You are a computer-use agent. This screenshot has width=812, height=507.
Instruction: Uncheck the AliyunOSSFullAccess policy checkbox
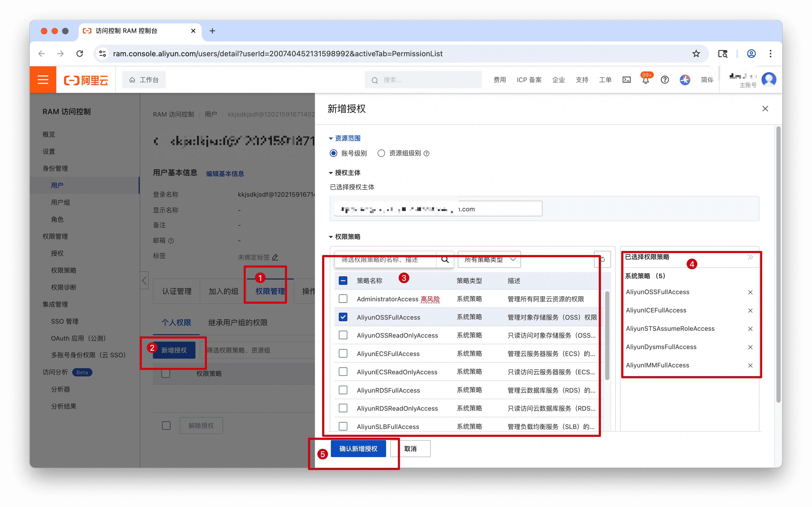coord(343,317)
